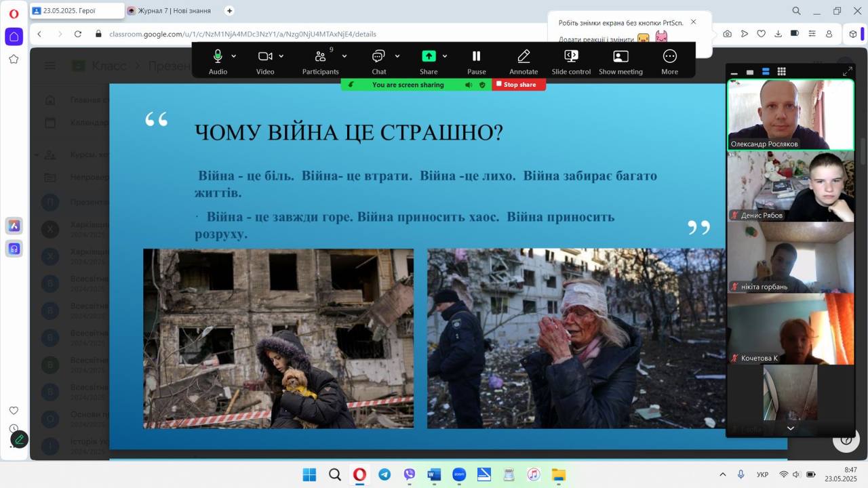Open Opera easy setup sliders icon
This screenshot has width=868, height=488.
coord(812,34)
